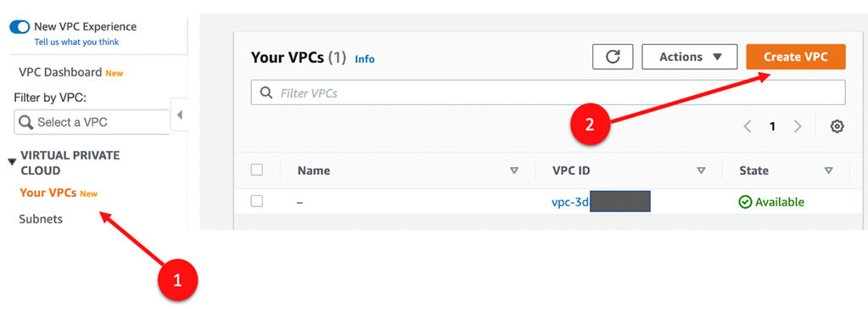868x309 pixels.
Task: Click the search icon in Filter VPCs
Action: pyautogui.click(x=266, y=93)
